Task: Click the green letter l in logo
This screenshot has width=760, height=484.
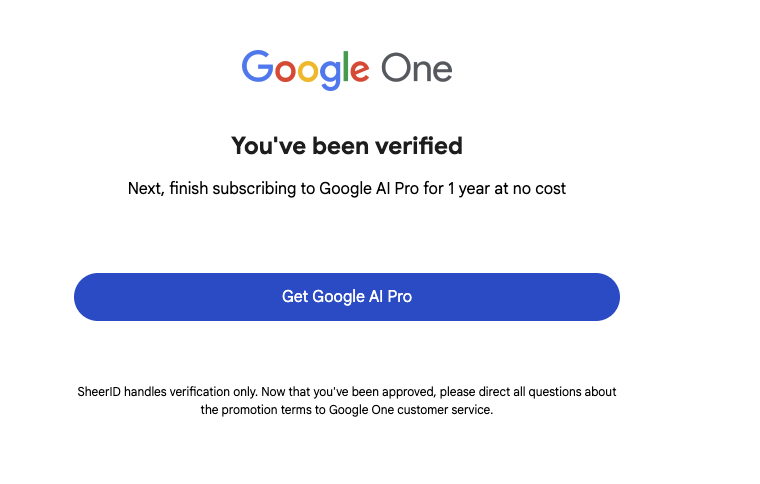Action: 346,66
